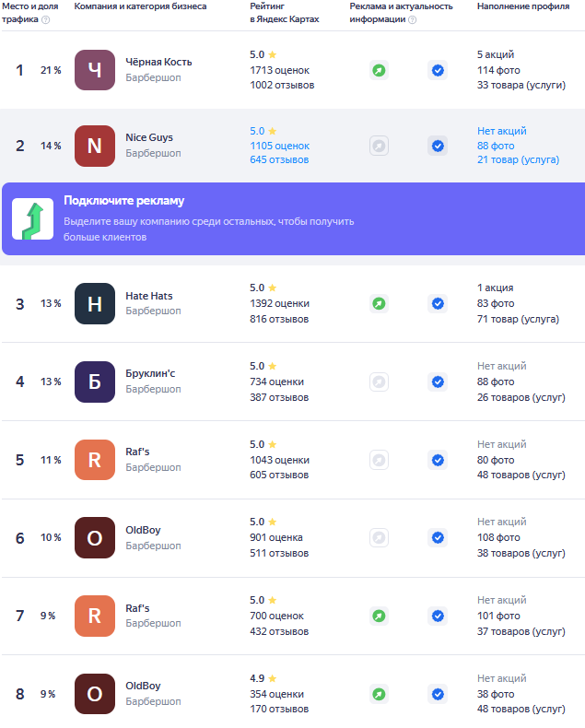Click the green advertising icon for Чёрная Кость
The width and height of the screenshot is (585, 728).
click(379, 70)
